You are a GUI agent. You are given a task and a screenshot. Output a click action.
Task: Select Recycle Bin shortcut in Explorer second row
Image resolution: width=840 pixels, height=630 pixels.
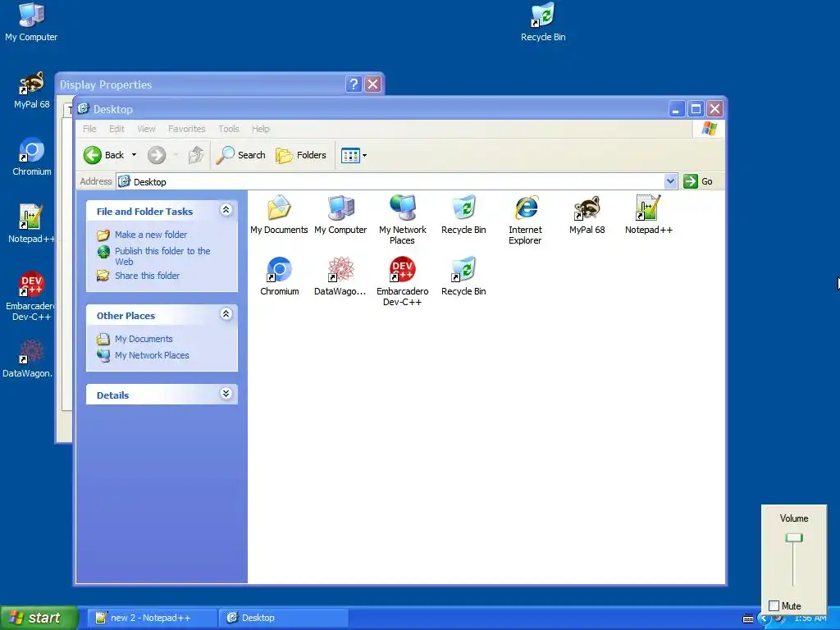(464, 276)
